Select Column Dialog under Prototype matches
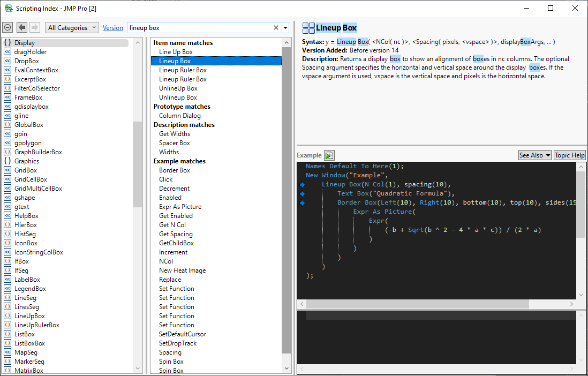Image resolution: width=588 pixels, height=376 pixels. click(180, 116)
